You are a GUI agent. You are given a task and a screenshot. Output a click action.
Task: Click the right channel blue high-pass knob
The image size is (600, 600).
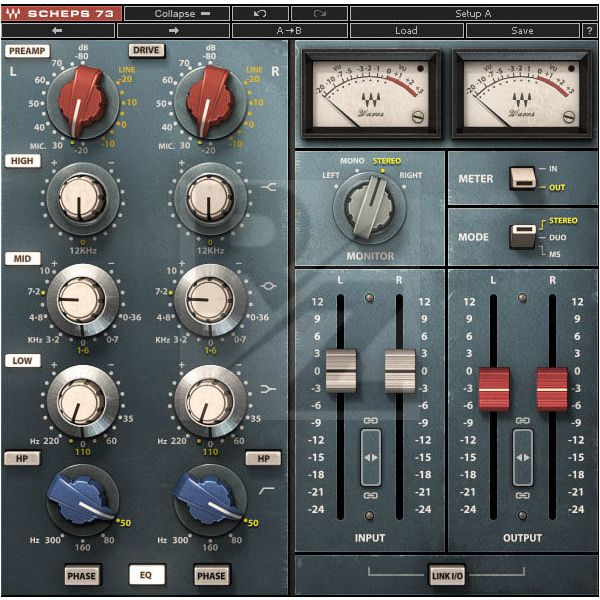(x=210, y=501)
